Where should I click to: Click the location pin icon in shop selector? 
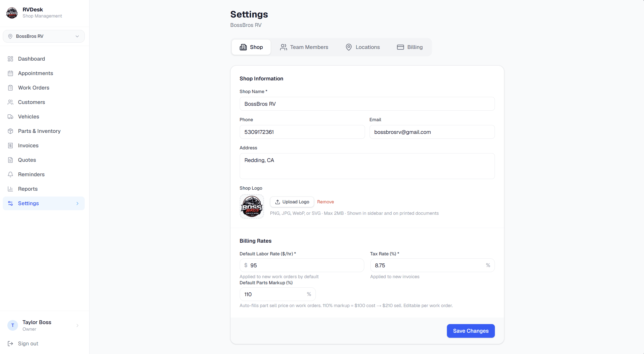[10, 36]
